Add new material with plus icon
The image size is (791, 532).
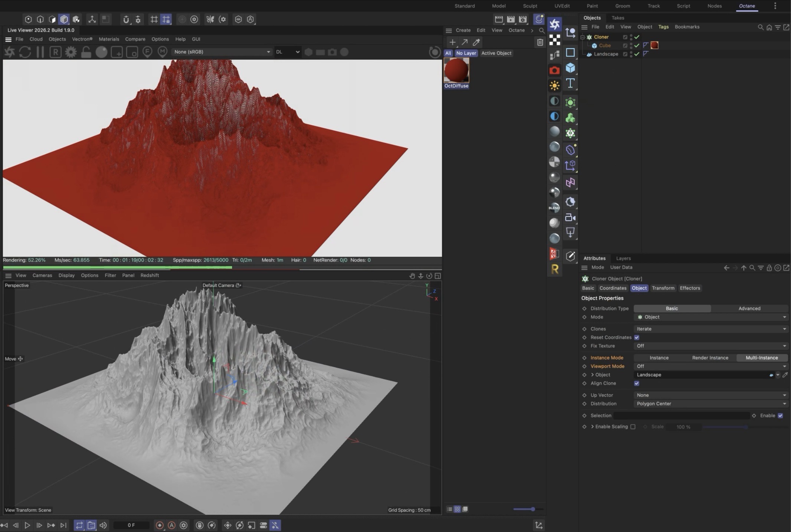tap(452, 42)
